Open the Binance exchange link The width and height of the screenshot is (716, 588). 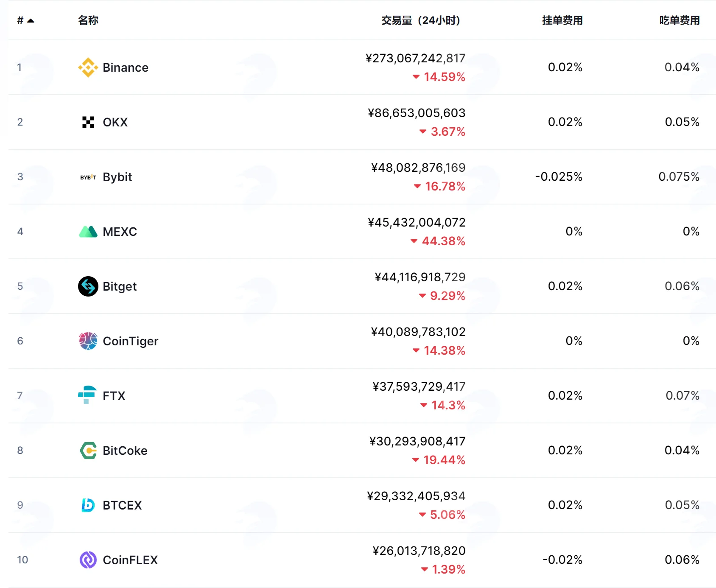pyautogui.click(x=126, y=67)
